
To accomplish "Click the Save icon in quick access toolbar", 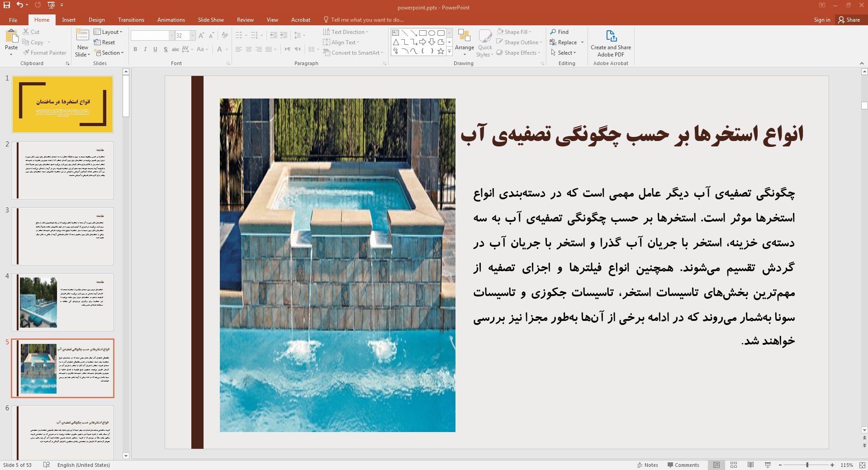I will click(7, 5).
